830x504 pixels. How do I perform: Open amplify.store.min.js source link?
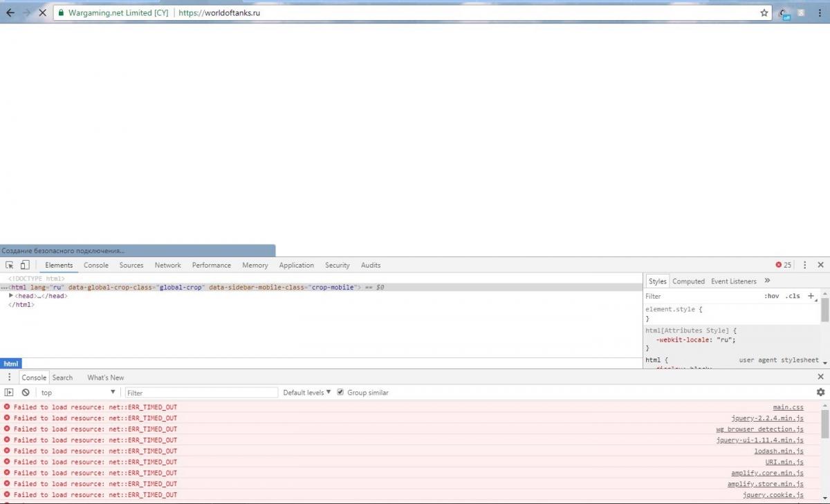[766, 484]
